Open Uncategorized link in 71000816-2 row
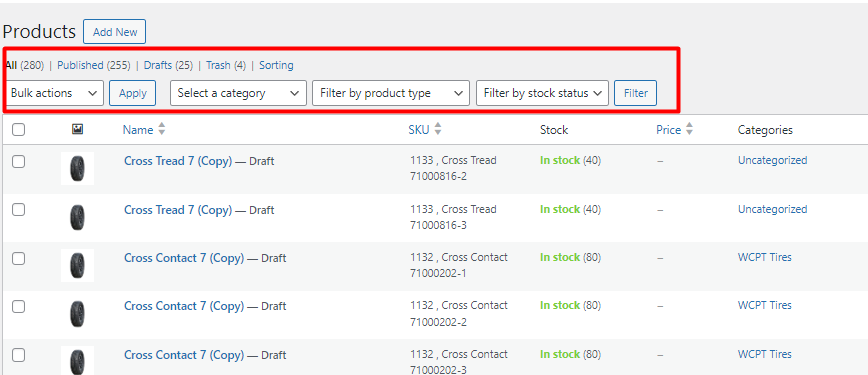868x375 pixels. [772, 160]
